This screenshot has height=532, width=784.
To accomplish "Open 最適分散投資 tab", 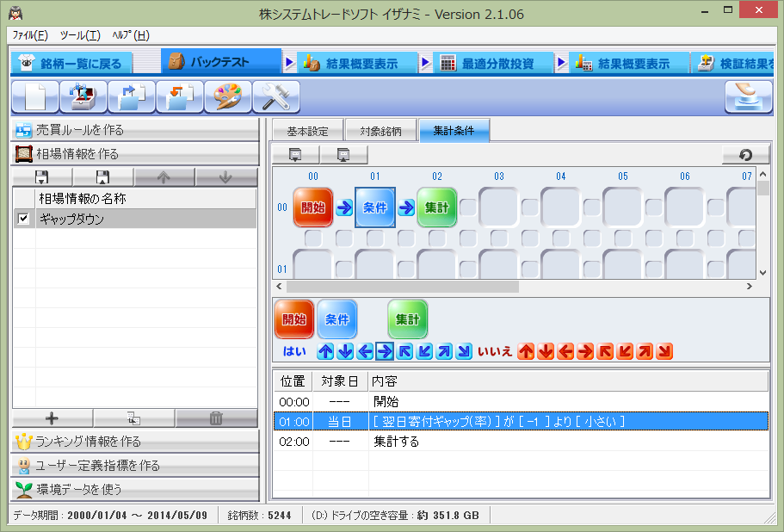I will 493,64.
